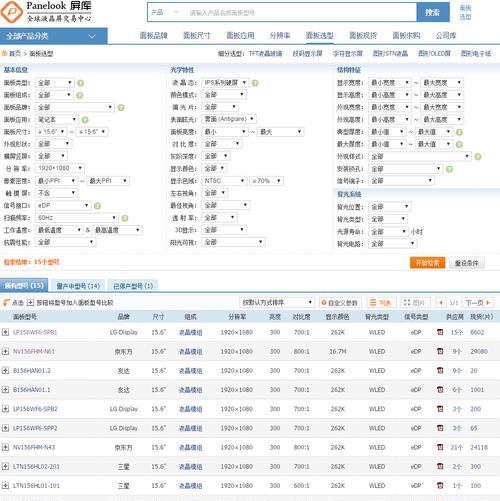Image resolution: width=500 pixels, height=501 pixels.
Task: Switch to 图片 image view
Action: click(x=415, y=302)
